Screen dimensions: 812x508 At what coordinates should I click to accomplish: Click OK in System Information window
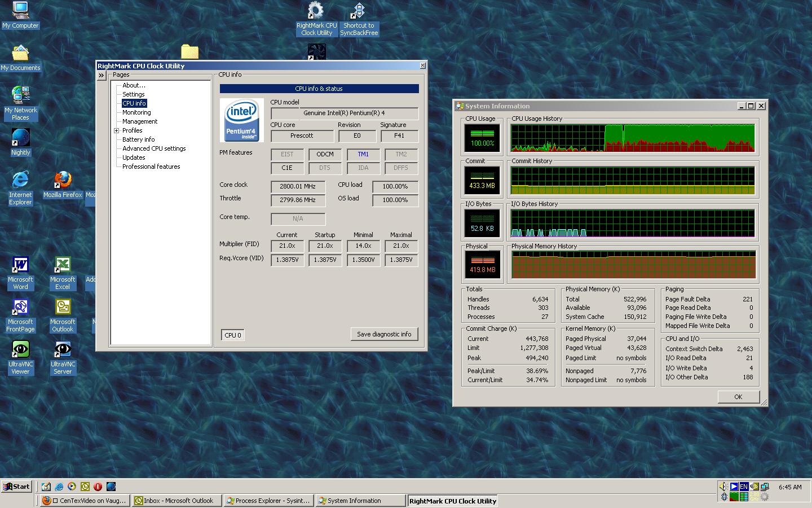(738, 397)
